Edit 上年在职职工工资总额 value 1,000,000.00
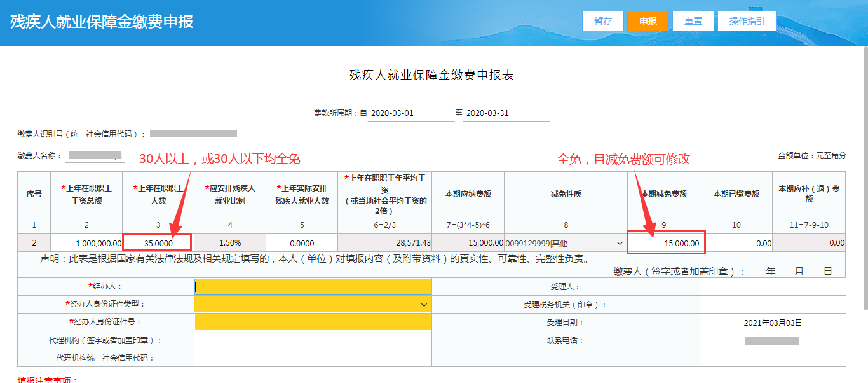868x383 pixels. pyautogui.click(x=86, y=243)
